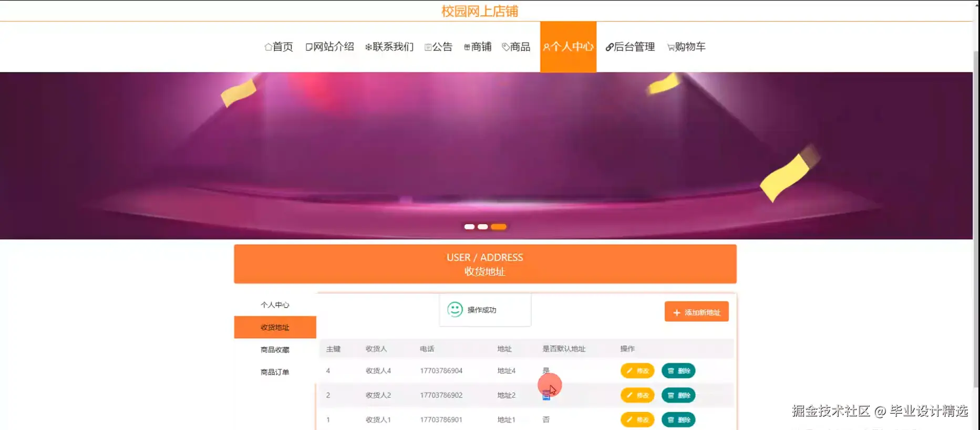Open 后台管理 admin link
The width and height of the screenshot is (980, 430).
pyautogui.click(x=630, y=47)
